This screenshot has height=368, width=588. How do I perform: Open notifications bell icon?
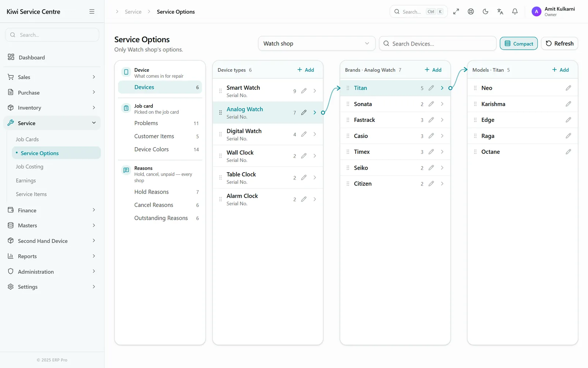point(515,11)
